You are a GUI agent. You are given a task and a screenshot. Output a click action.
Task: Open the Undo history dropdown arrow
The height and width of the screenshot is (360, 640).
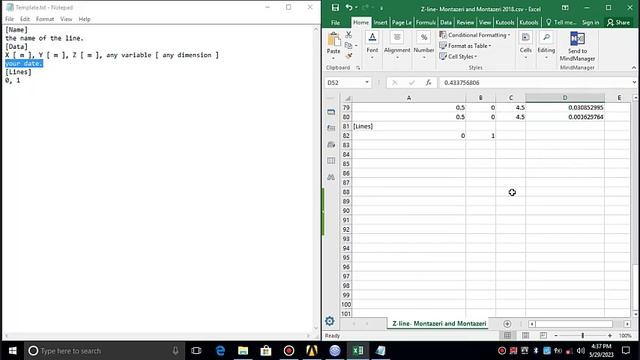[x=356, y=8]
